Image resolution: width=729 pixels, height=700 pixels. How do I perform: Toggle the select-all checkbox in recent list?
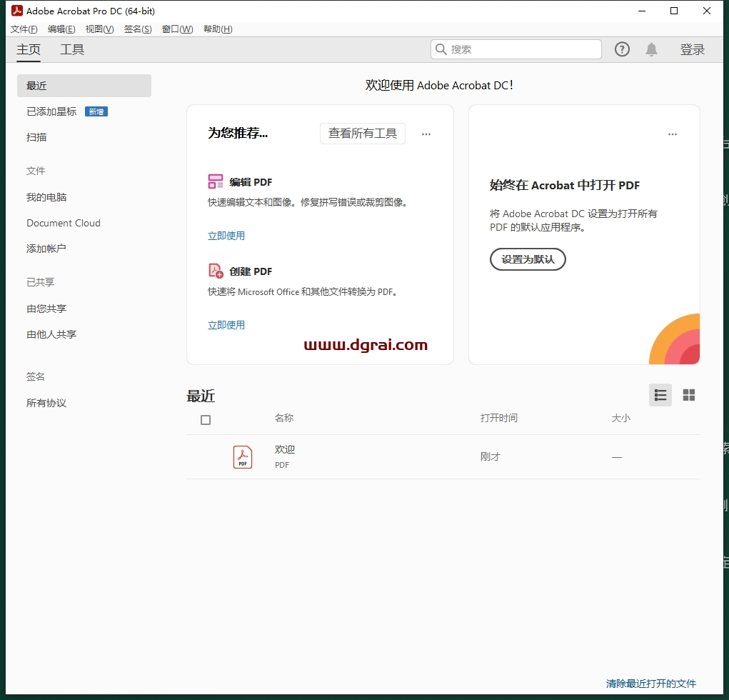coord(206,420)
